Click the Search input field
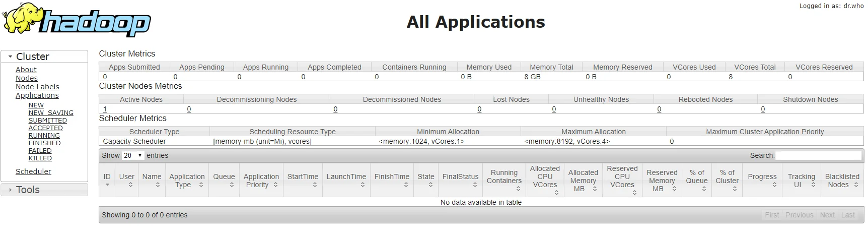The height and width of the screenshot is (233, 868). (x=818, y=155)
